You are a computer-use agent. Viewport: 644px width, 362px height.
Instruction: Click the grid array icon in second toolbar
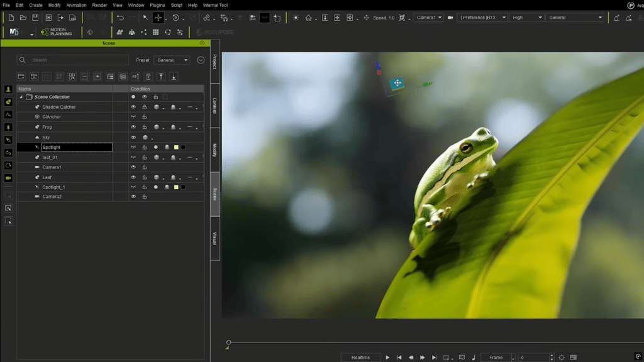pos(156,32)
